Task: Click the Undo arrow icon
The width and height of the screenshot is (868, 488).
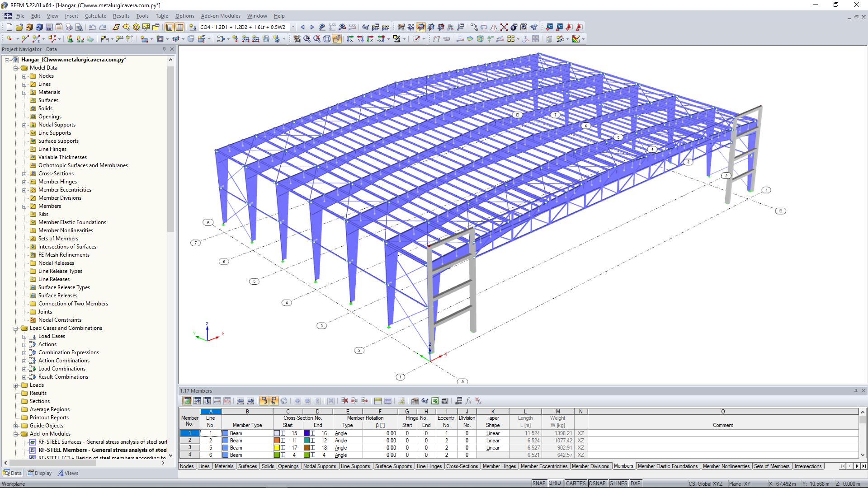Action: pyautogui.click(x=92, y=27)
